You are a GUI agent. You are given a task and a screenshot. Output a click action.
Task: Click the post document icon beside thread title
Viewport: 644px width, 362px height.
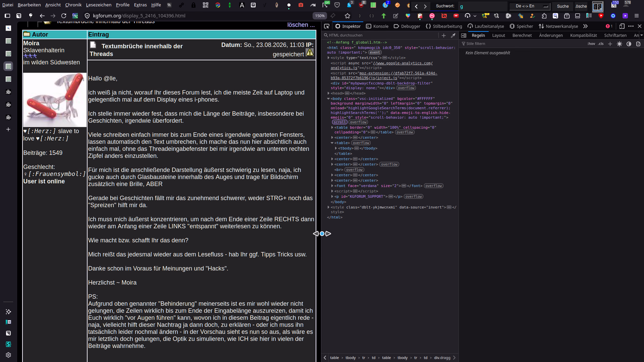93,45
